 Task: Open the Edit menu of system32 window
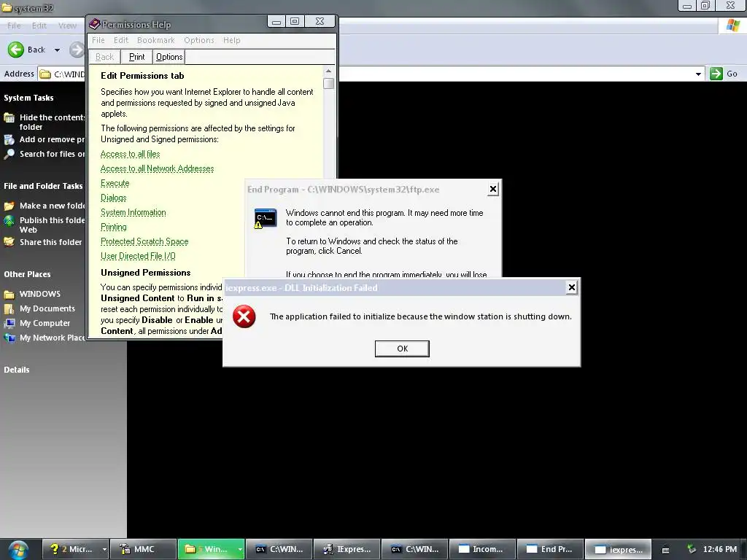(x=39, y=26)
